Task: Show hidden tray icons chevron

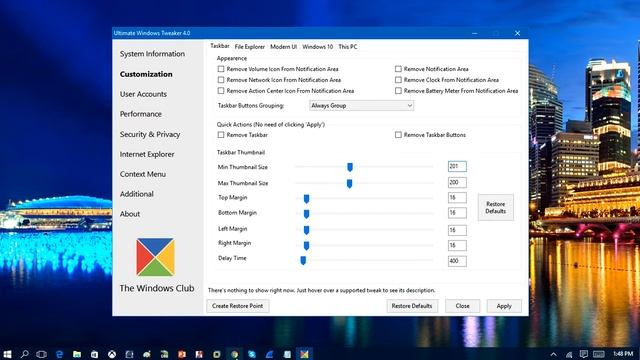Action: click(x=553, y=354)
